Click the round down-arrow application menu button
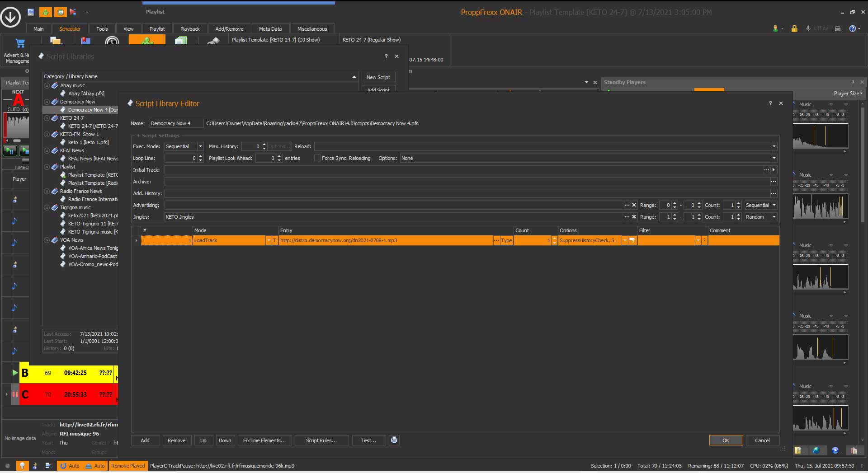This screenshot has height=473, width=868. pyautogui.click(x=10, y=17)
